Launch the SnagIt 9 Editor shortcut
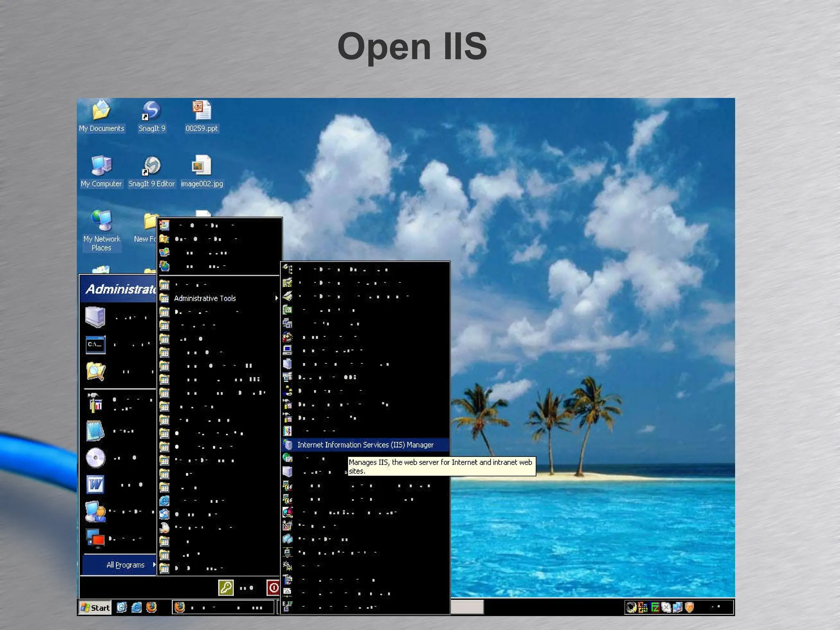The image size is (840, 630). point(151,172)
